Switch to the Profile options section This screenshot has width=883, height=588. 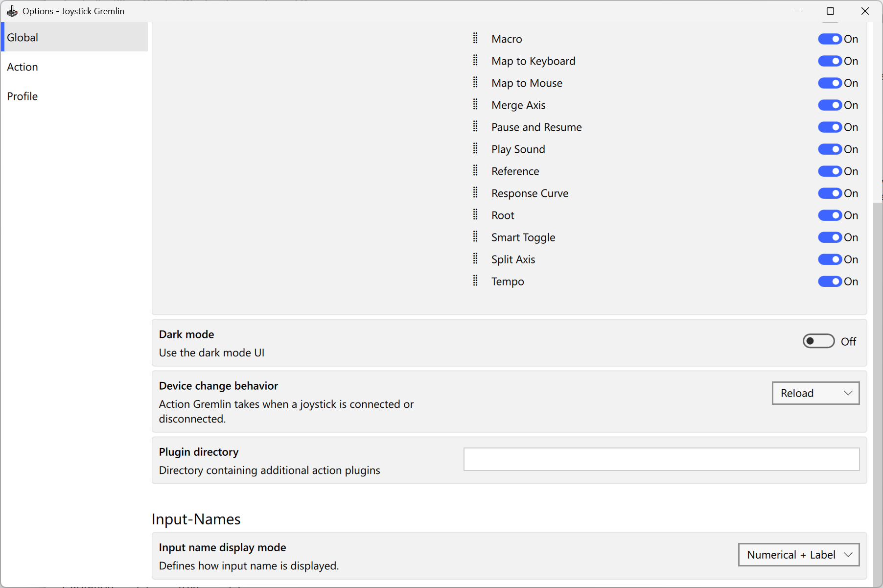tap(23, 96)
